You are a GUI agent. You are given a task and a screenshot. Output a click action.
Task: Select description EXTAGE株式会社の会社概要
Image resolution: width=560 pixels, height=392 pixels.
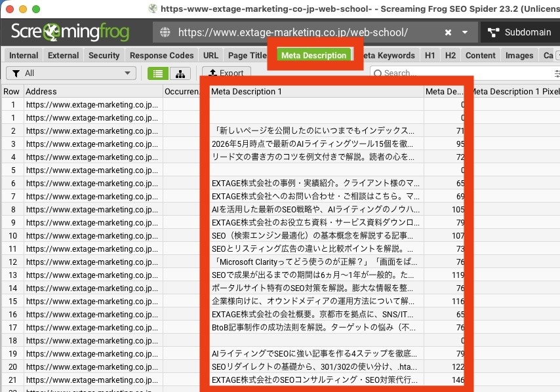(313, 315)
